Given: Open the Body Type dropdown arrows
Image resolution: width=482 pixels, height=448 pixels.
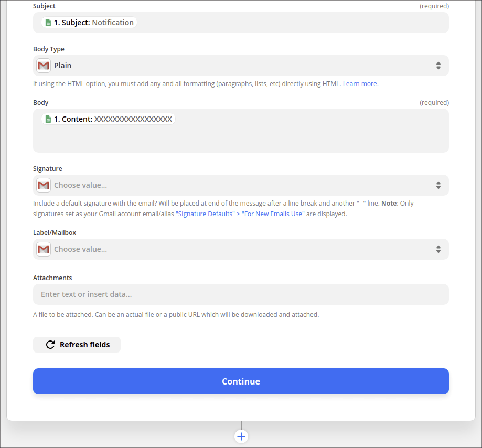Looking at the screenshot, I should point(438,66).
